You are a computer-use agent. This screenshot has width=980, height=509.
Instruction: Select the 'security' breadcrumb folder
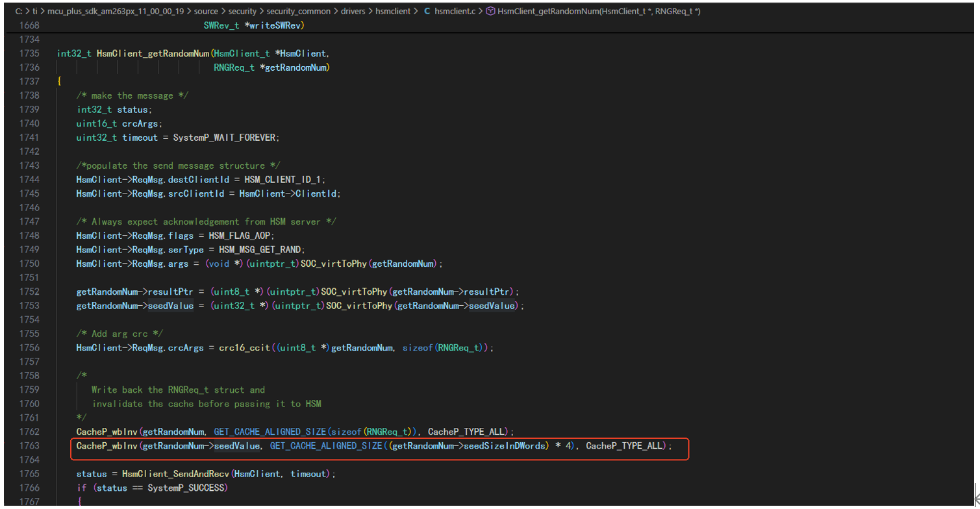242,12
